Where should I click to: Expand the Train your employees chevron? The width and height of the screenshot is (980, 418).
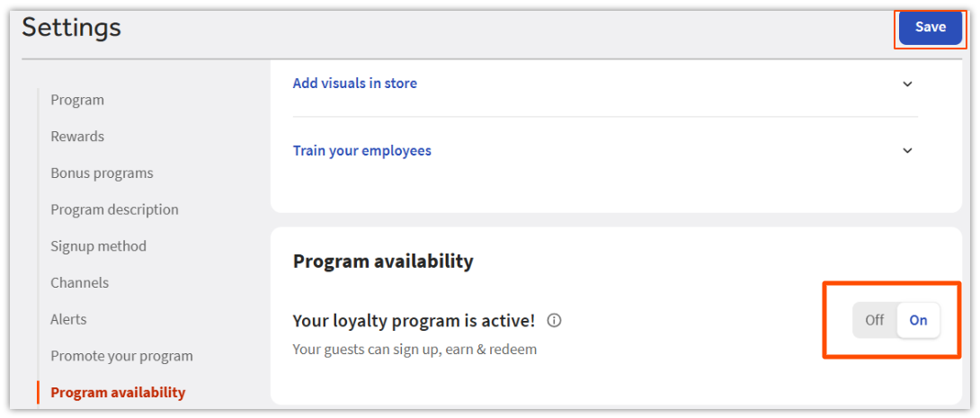click(907, 151)
